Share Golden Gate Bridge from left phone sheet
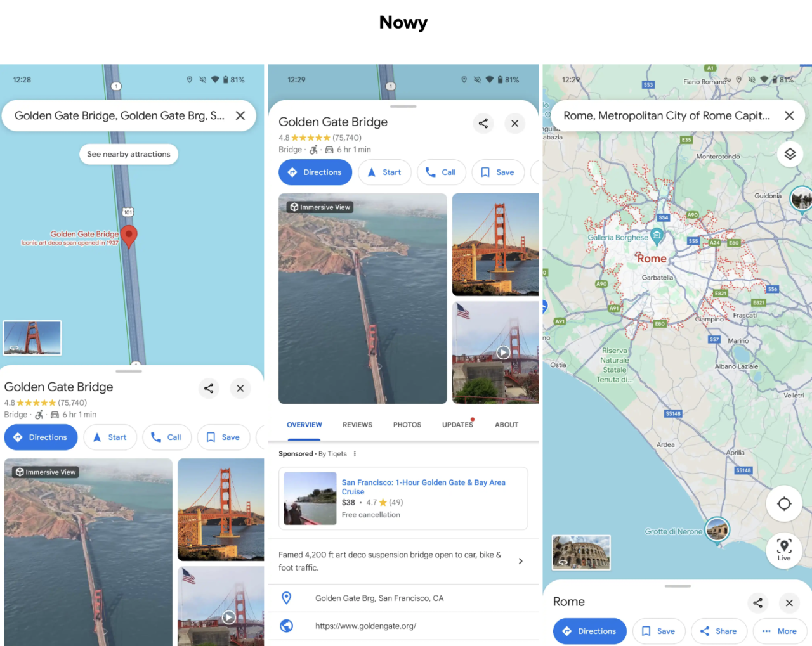Image resolution: width=812 pixels, height=646 pixels. [209, 388]
